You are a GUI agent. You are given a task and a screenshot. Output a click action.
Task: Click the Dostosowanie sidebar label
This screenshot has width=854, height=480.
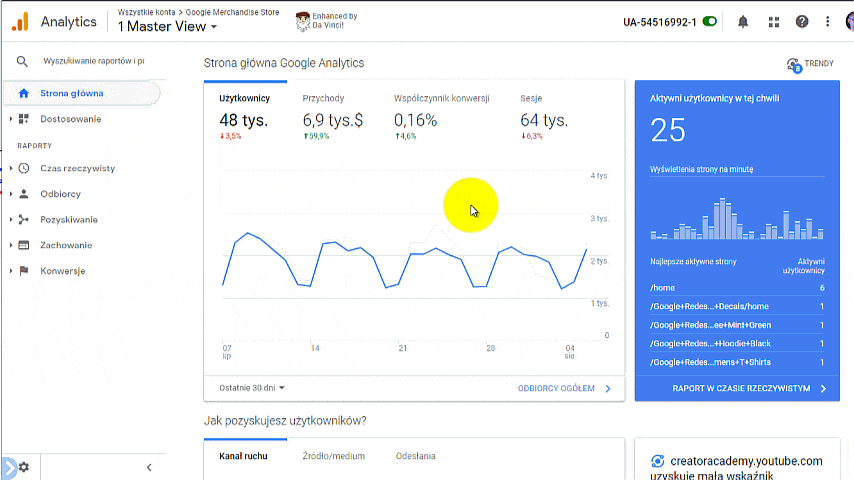coord(71,119)
